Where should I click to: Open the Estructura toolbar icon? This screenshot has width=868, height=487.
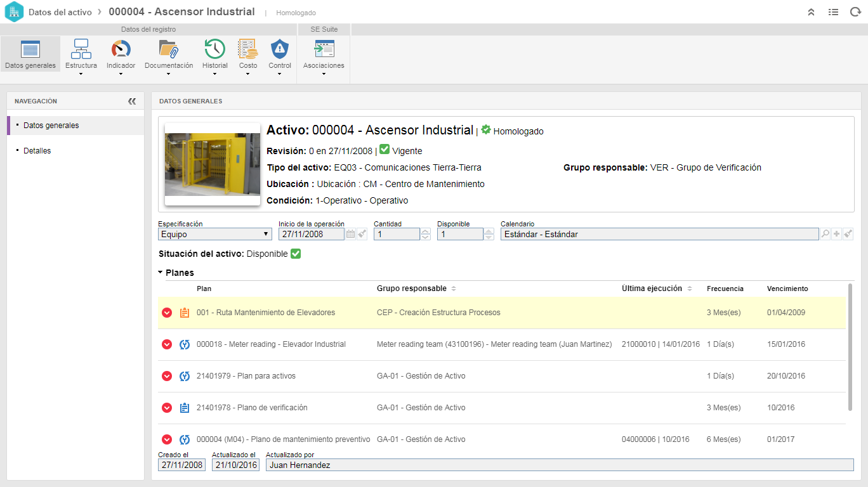point(81,49)
